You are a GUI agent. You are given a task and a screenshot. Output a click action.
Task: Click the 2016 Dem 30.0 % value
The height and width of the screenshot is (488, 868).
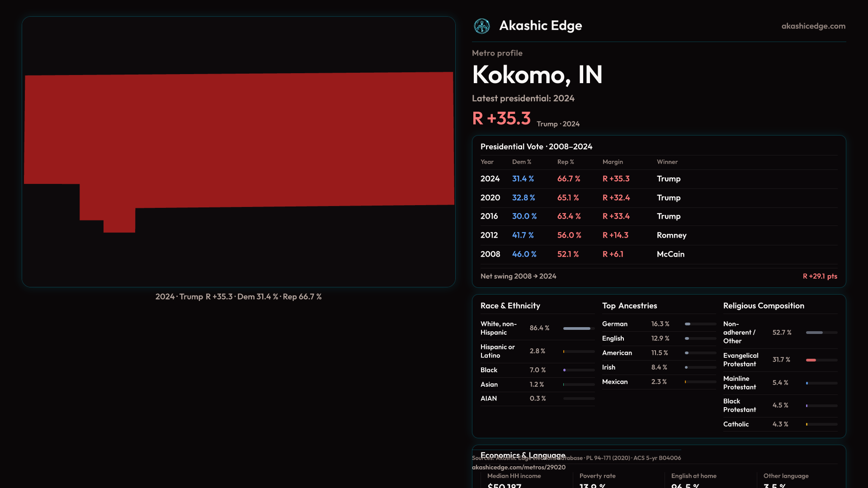click(524, 216)
